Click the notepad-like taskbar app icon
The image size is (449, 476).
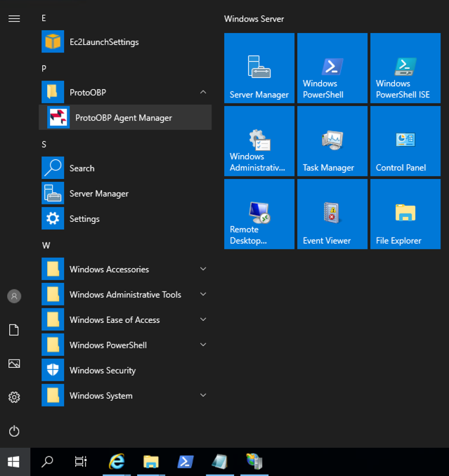(x=220, y=462)
